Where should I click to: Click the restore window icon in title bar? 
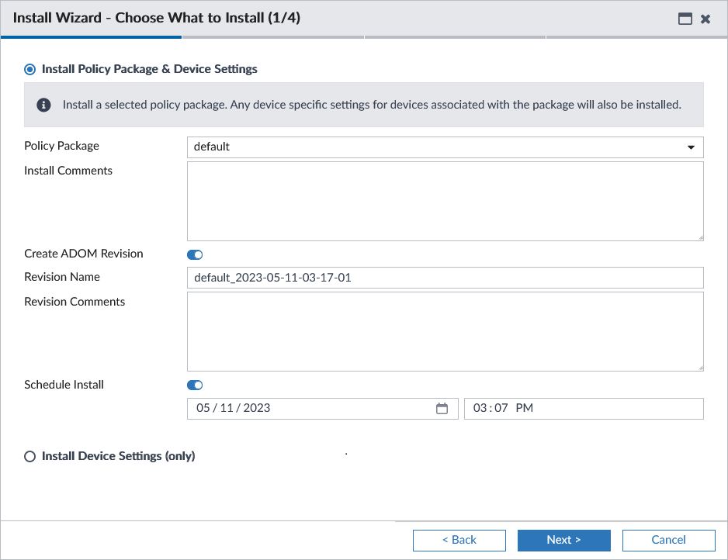pyautogui.click(x=685, y=19)
